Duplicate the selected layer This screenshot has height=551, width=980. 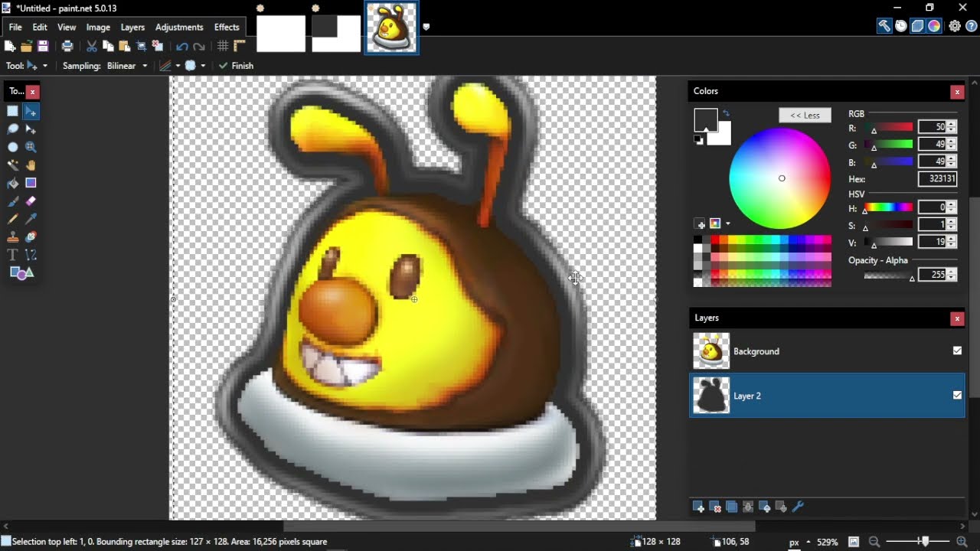(732, 507)
